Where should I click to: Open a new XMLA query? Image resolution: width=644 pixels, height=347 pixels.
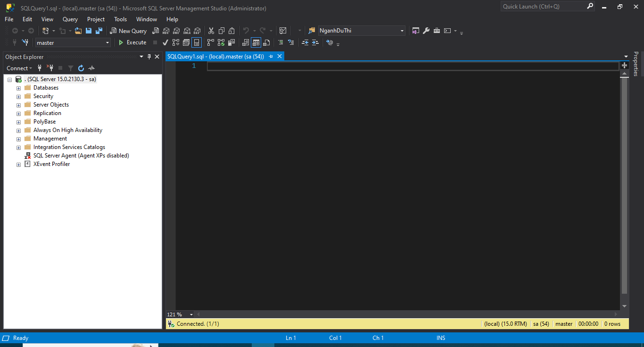coord(187,31)
